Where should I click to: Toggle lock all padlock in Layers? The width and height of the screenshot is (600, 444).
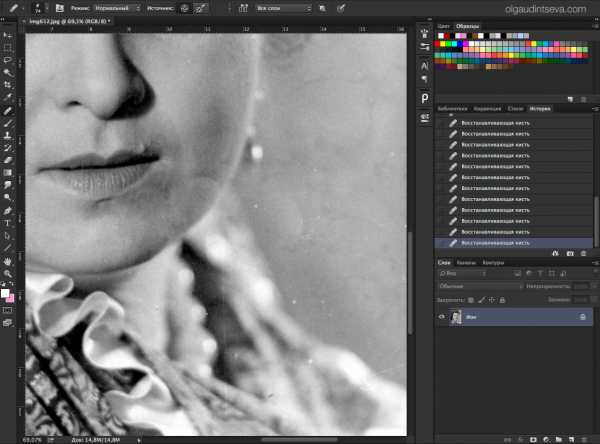pyautogui.click(x=502, y=300)
